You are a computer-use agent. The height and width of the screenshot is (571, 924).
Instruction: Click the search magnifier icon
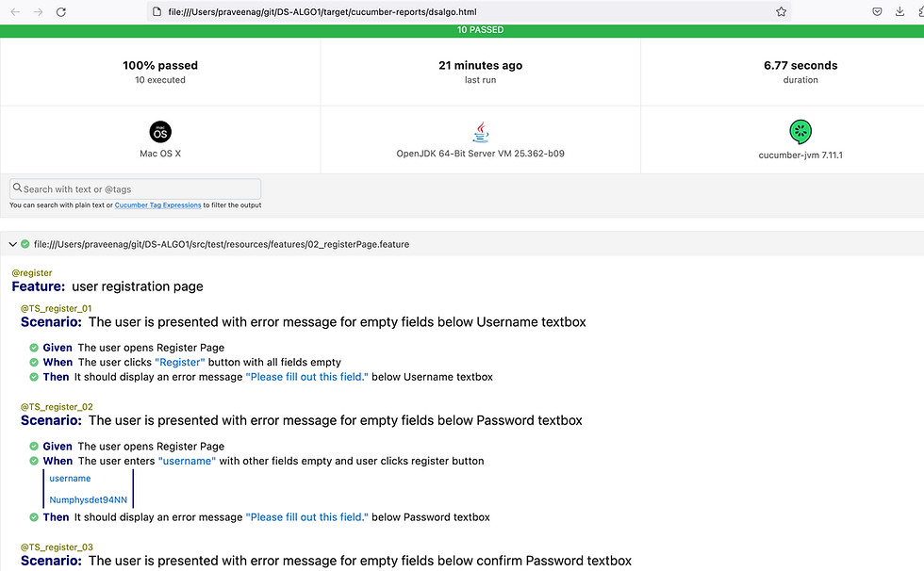click(17, 189)
